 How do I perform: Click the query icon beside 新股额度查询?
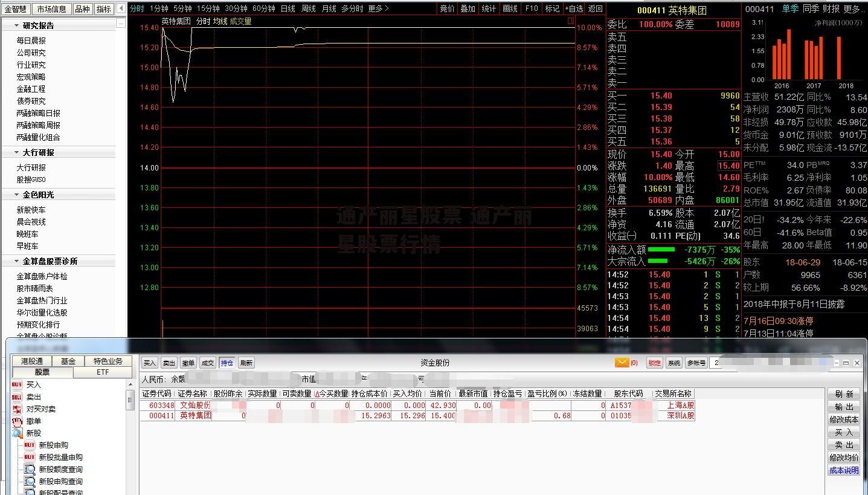29,469
